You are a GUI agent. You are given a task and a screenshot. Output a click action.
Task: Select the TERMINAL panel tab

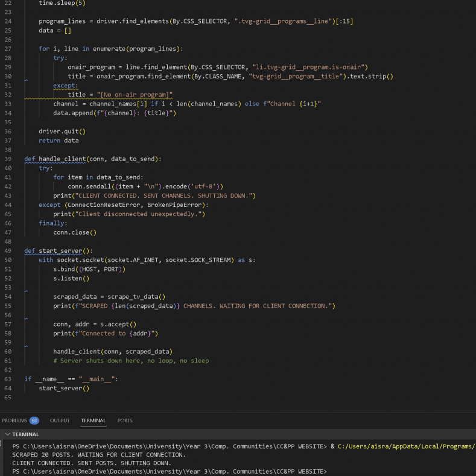[93, 420]
